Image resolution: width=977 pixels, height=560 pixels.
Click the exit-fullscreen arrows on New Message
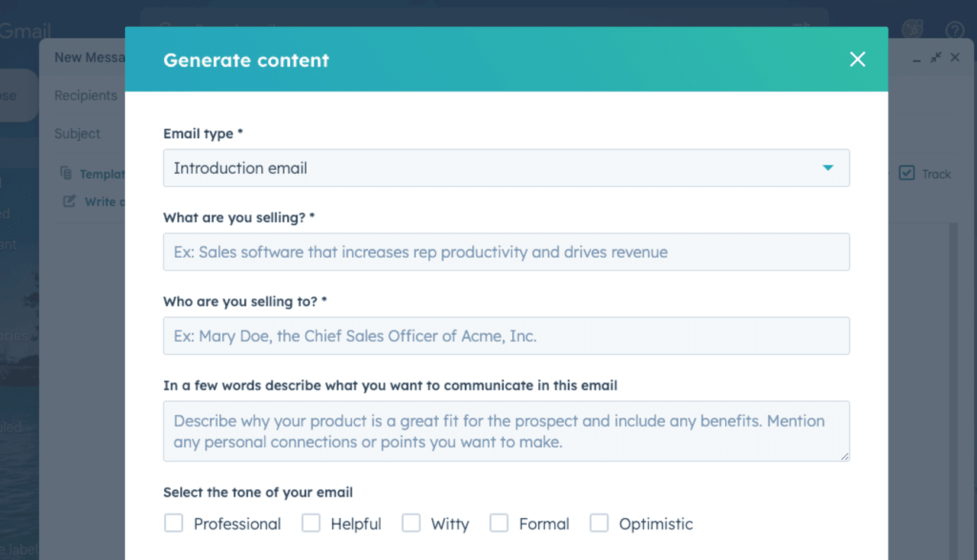tap(935, 57)
